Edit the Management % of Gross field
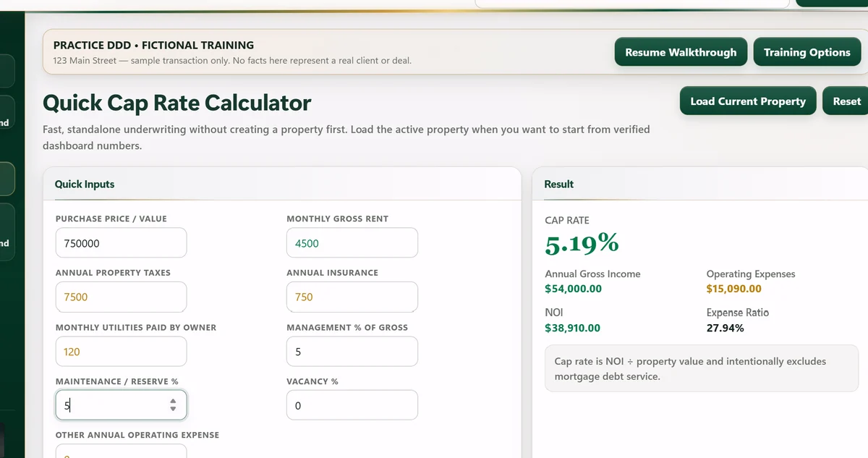868x458 pixels. [x=352, y=352]
